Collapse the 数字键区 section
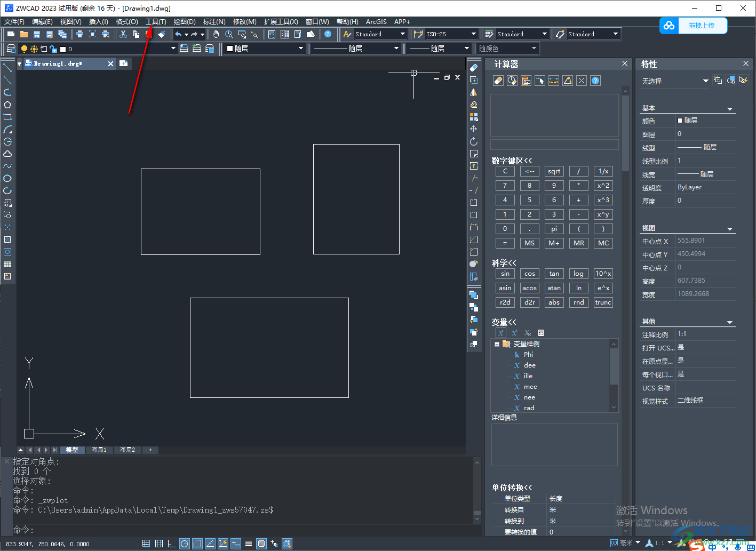The width and height of the screenshot is (756, 551). pyautogui.click(x=512, y=161)
